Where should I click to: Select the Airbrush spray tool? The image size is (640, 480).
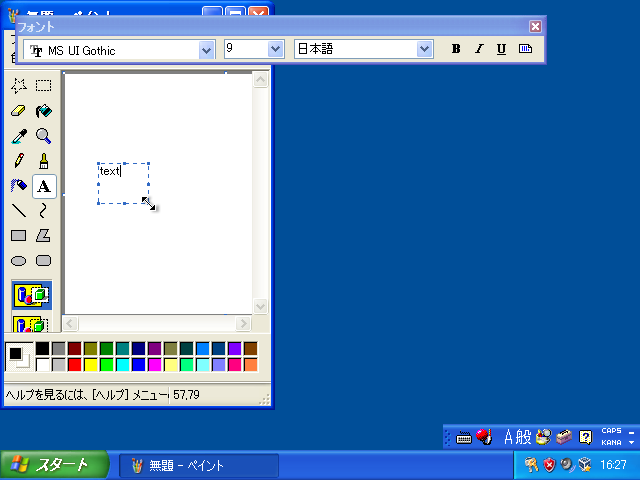[x=18, y=186]
